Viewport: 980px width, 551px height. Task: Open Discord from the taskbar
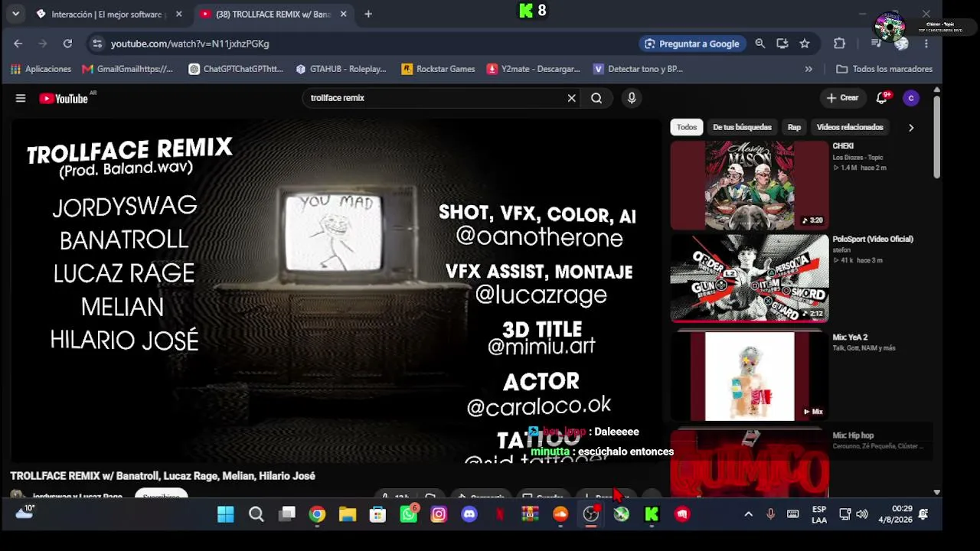(x=469, y=514)
